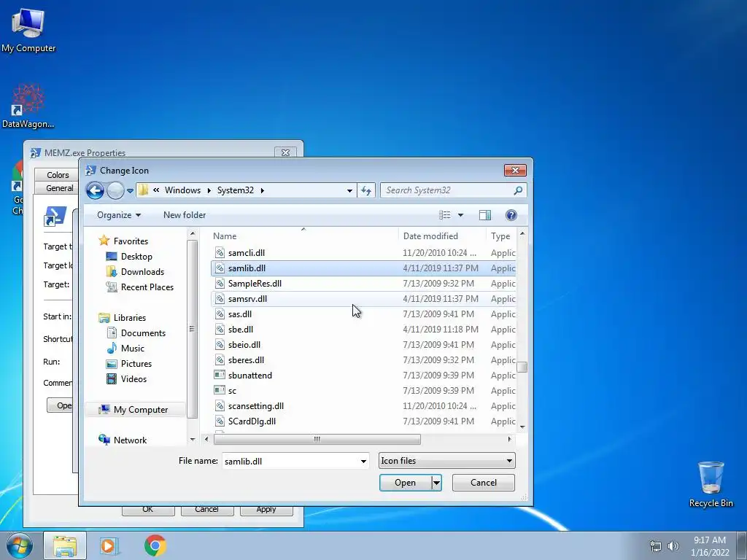
Task: Expand the address bar history dropdown
Action: pos(349,190)
